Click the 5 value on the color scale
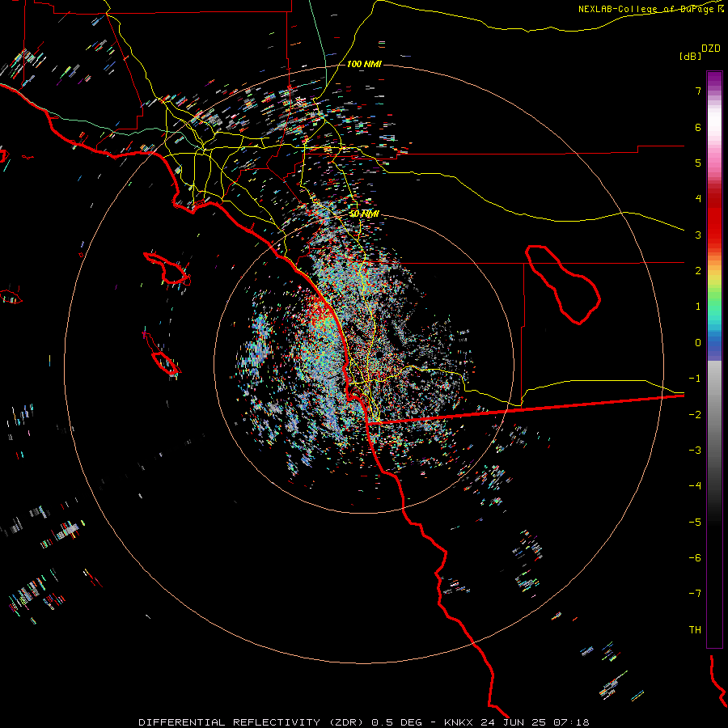Screen dimensions: 728x728 click(698, 163)
